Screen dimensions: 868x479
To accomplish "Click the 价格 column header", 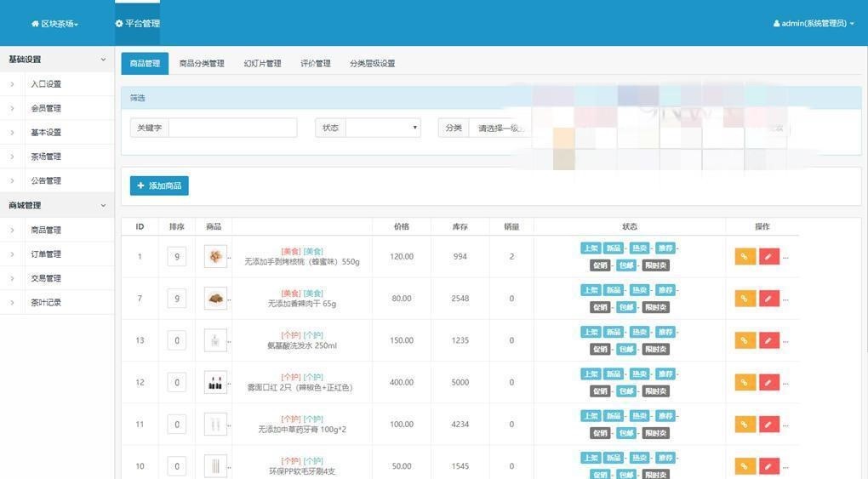I will tap(402, 226).
